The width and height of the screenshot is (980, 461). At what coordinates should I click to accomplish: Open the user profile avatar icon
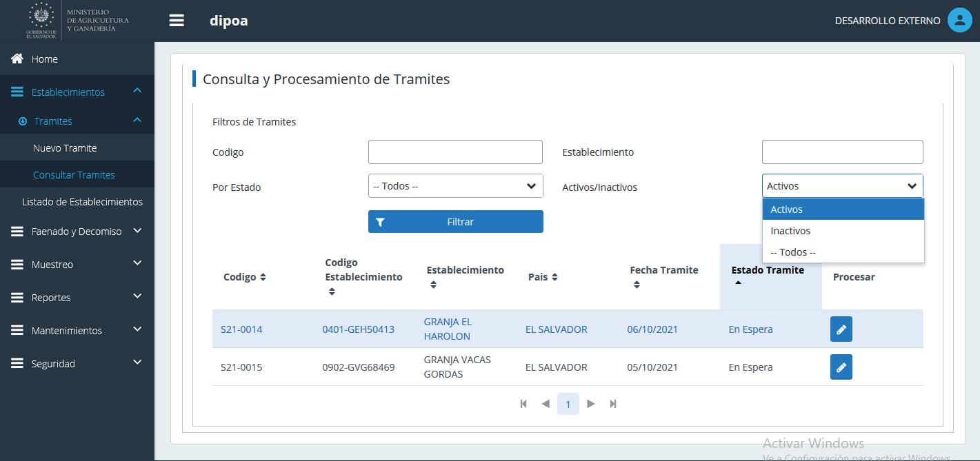(x=959, y=21)
